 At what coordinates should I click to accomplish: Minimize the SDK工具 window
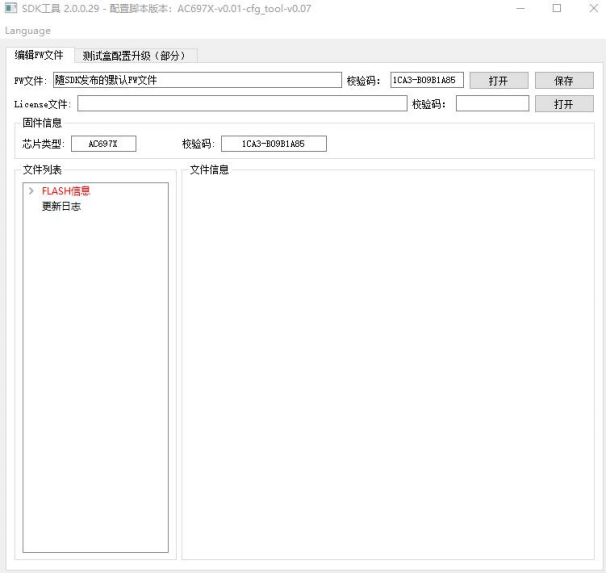point(521,8)
